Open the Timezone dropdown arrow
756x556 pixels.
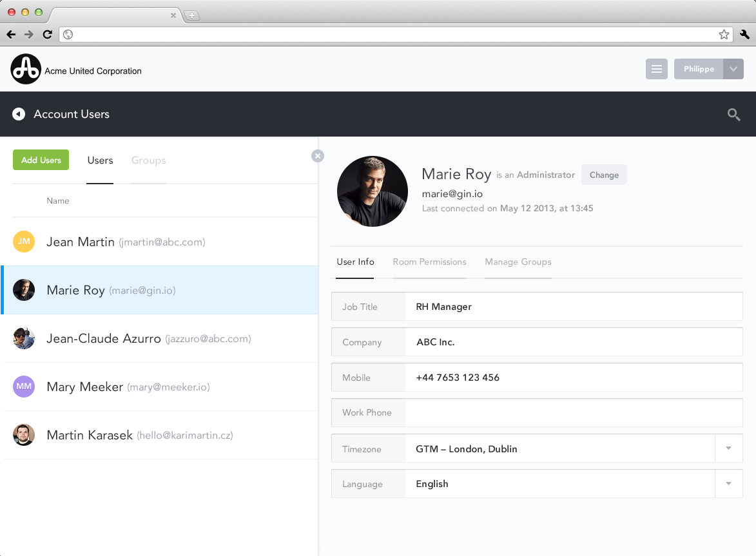coord(728,448)
